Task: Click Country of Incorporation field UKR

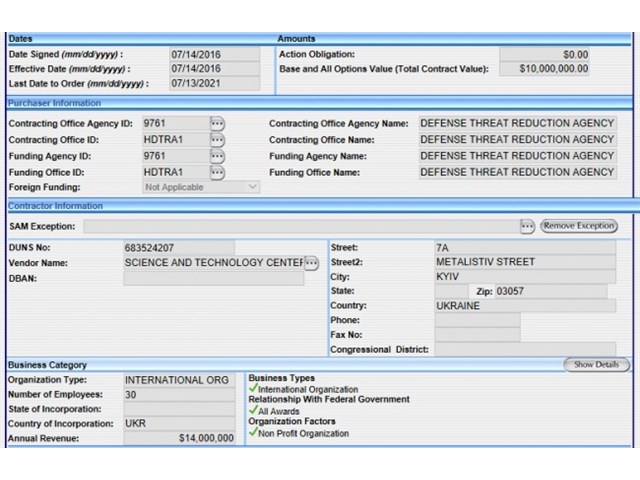Action: click(179, 424)
